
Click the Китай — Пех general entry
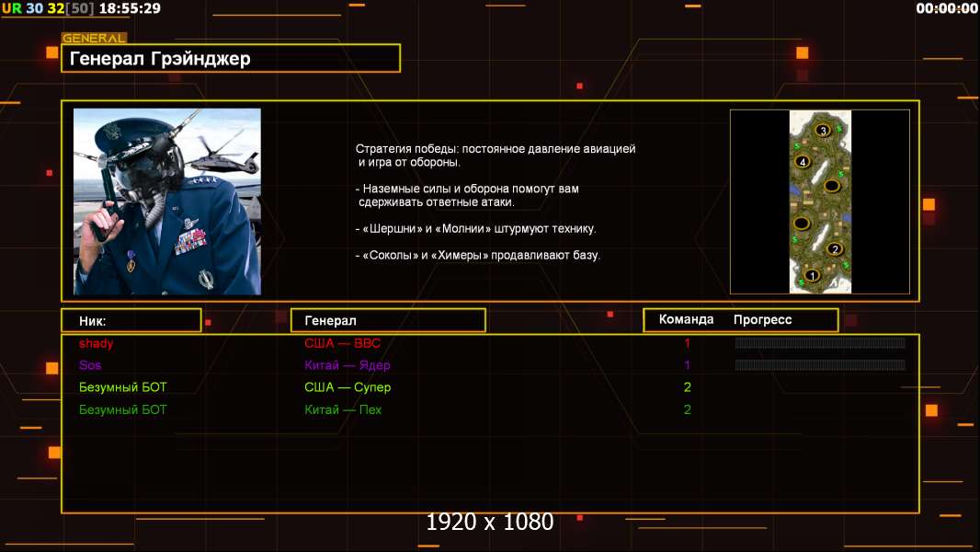[x=343, y=409]
